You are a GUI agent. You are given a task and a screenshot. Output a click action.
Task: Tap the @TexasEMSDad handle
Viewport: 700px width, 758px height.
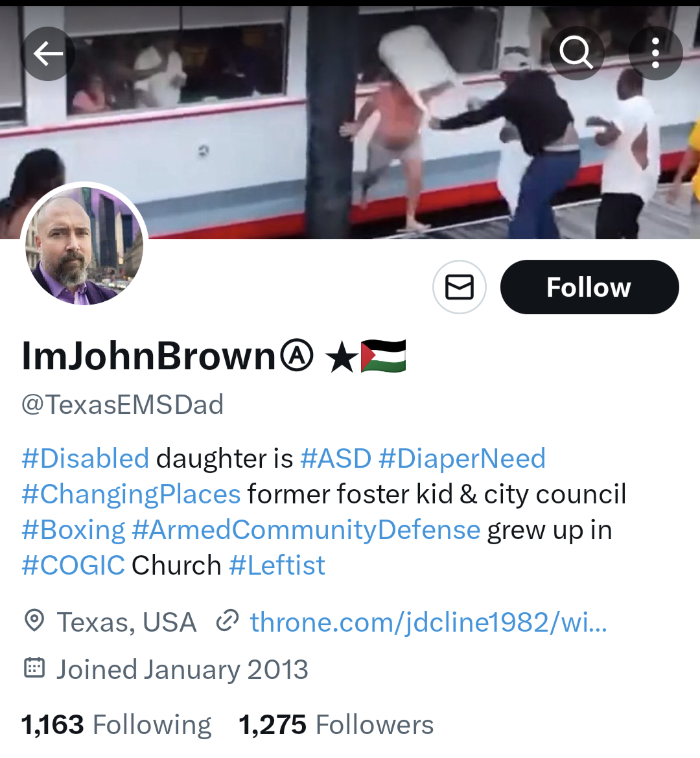tap(122, 405)
